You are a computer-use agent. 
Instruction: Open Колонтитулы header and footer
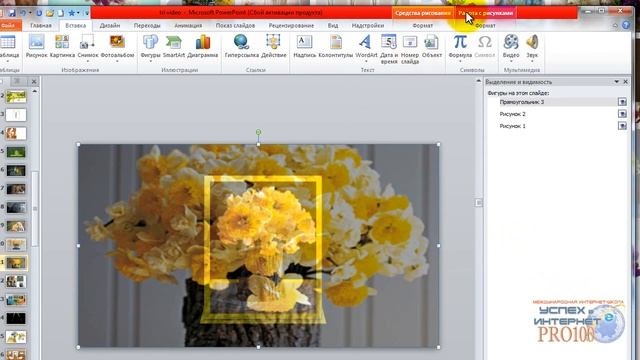336,46
